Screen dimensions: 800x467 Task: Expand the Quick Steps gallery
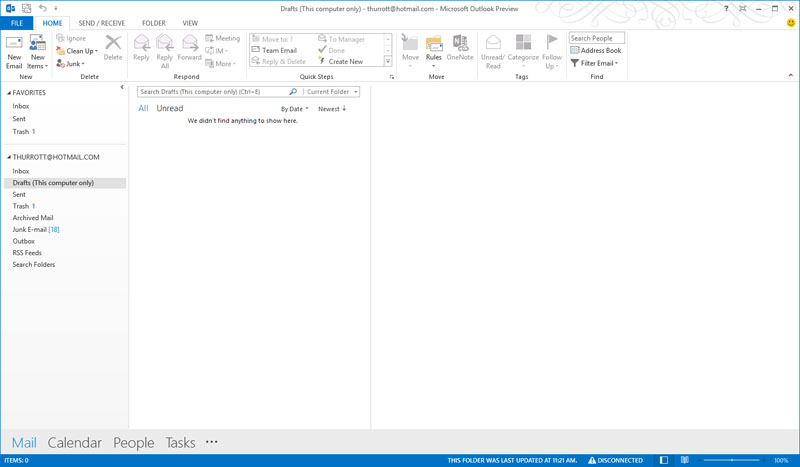tap(388, 61)
